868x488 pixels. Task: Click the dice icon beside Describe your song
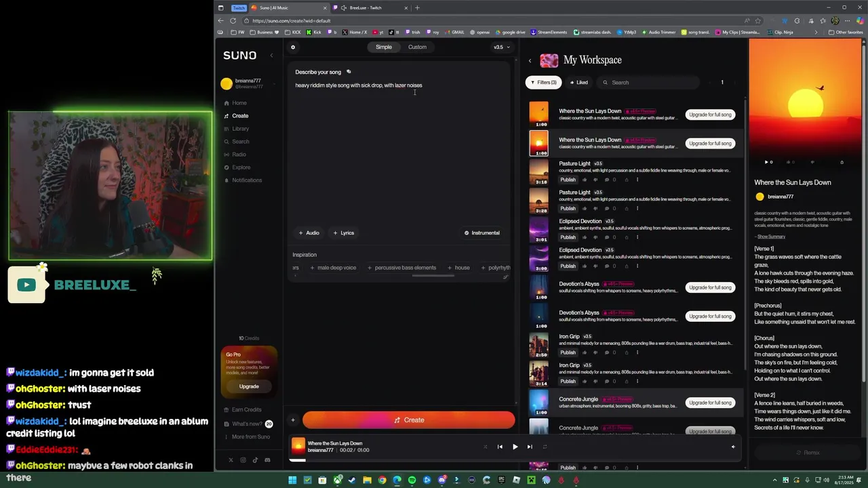coord(349,72)
